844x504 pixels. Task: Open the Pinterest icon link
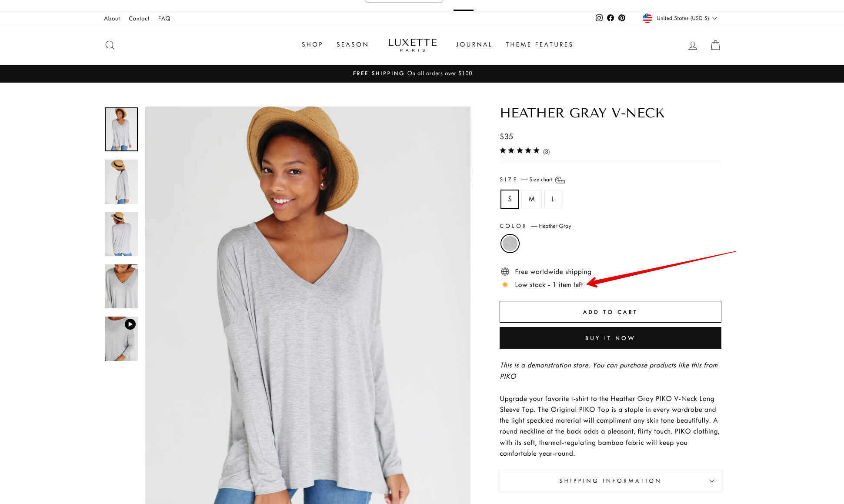622,18
